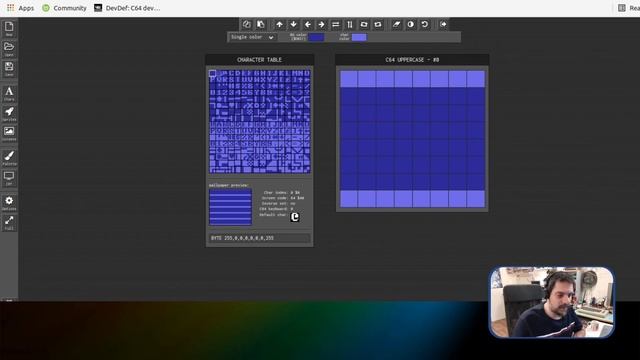Shift character down with the down arrow
The image size is (640, 360).
click(x=293, y=24)
